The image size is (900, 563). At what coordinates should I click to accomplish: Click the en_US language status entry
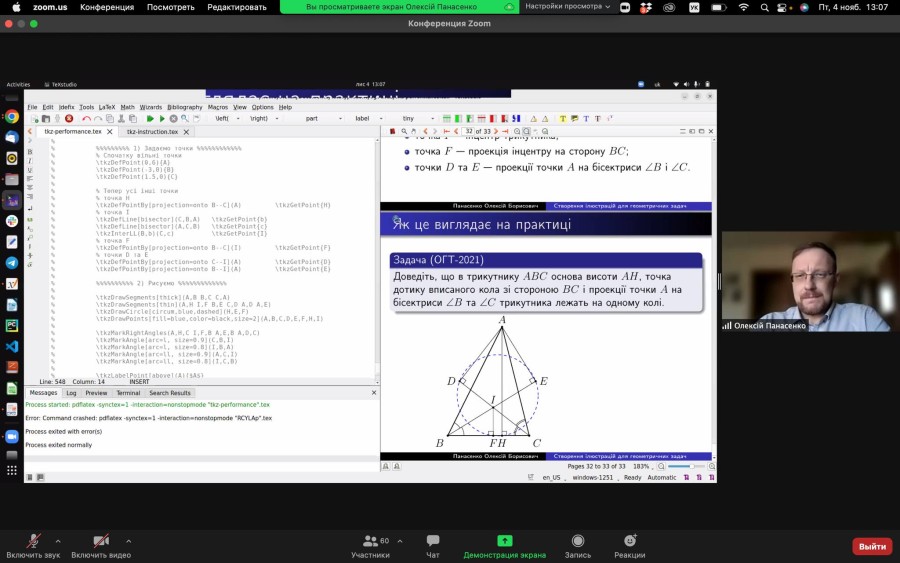click(551, 477)
